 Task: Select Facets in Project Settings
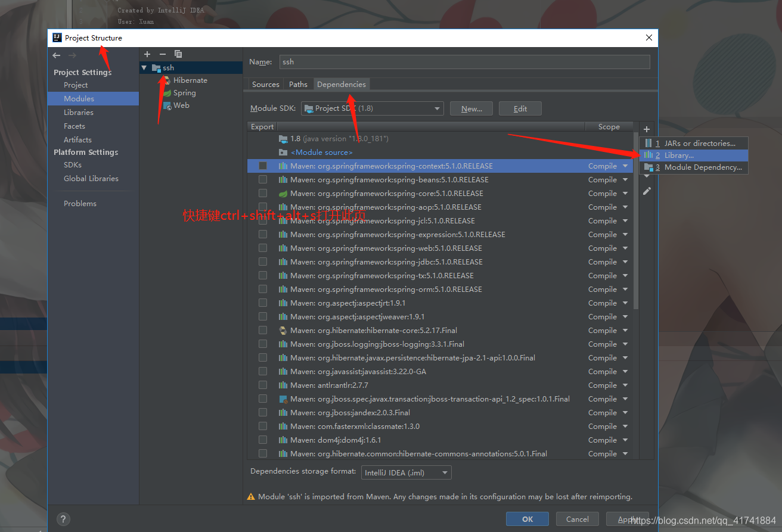tap(75, 126)
